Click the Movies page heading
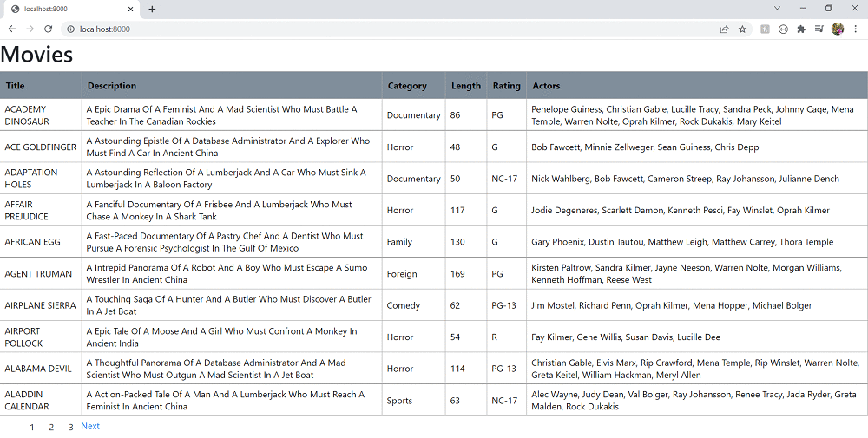This screenshot has width=868, height=438. tap(36, 55)
